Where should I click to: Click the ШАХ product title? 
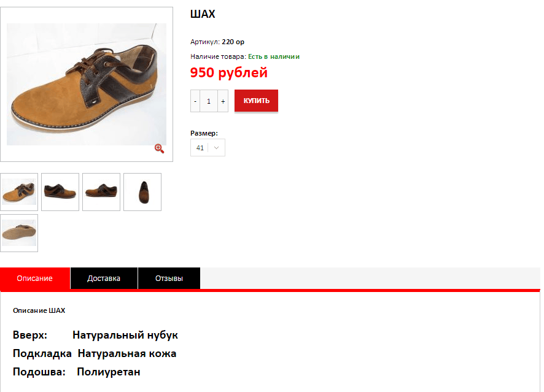(x=203, y=14)
